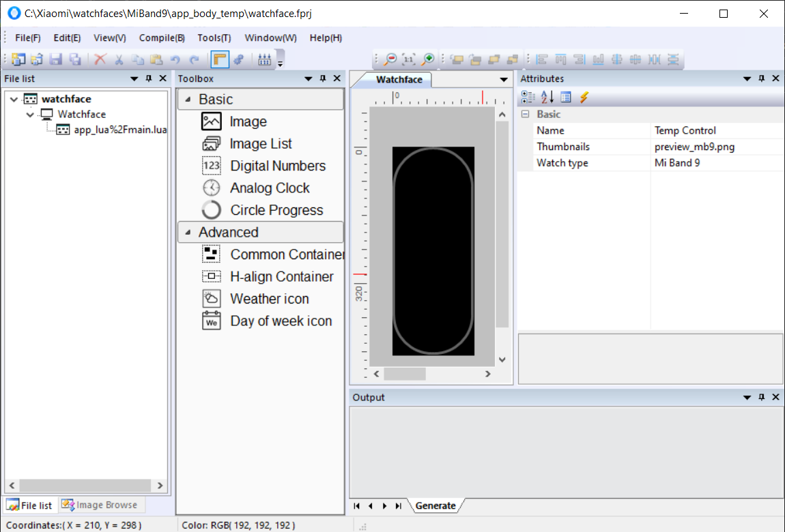
Task: Click the new project toolbar icon
Action: 18,59
